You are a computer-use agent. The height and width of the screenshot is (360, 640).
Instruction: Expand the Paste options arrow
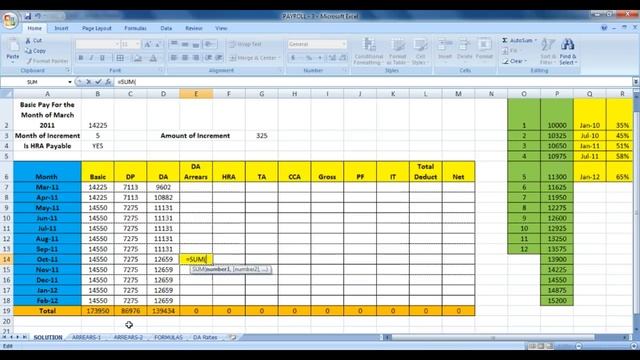[x=13, y=62]
